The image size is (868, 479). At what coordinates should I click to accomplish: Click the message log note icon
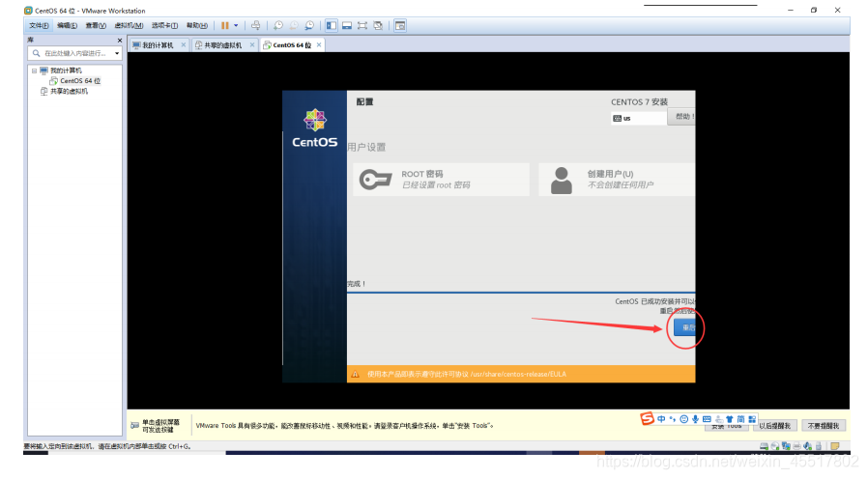835,446
